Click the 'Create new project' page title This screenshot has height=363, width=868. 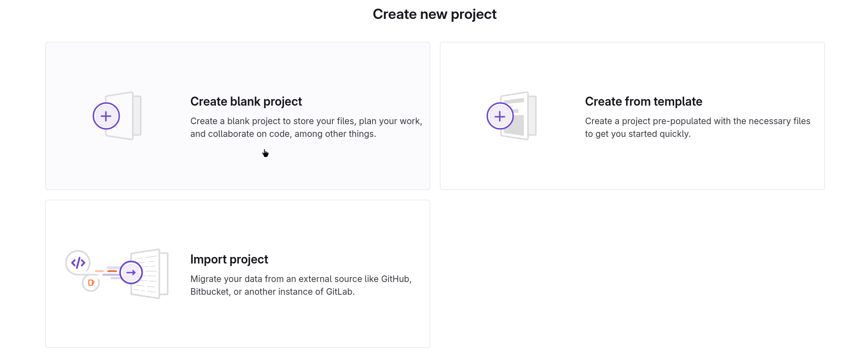point(434,14)
